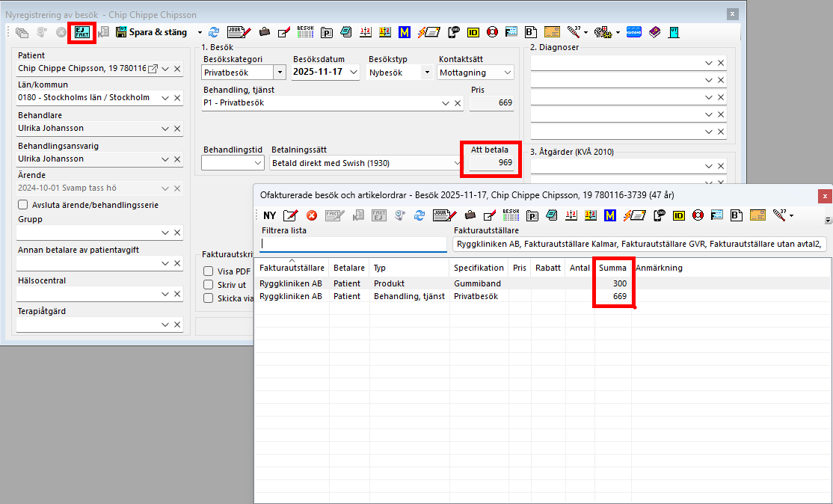This screenshot has height=504, width=833.
Task: Tick the Visa PDF checkbox
Action: click(x=209, y=271)
